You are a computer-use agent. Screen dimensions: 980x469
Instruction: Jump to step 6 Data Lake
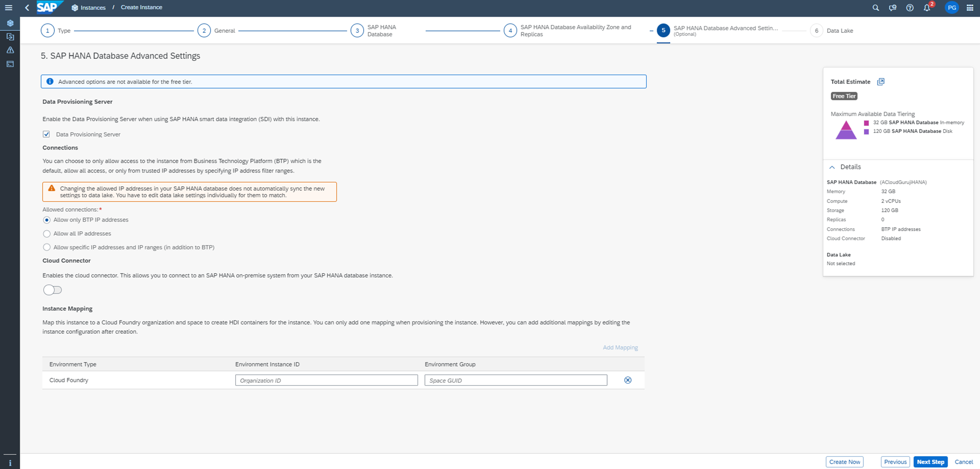pyautogui.click(x=816, y=31)
